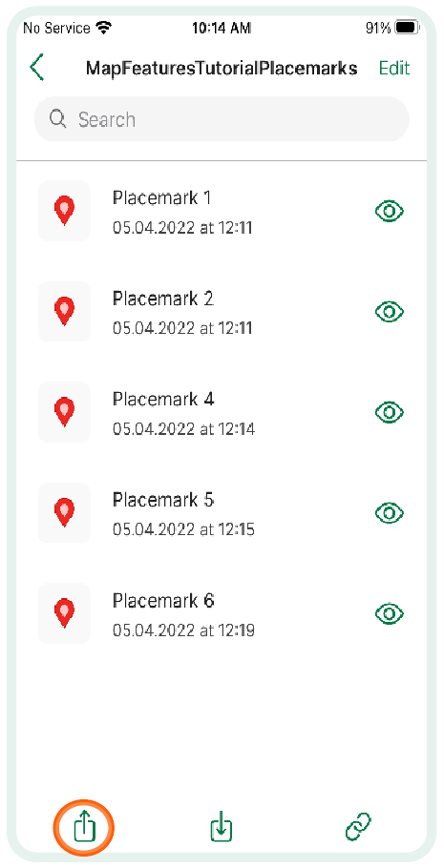Focus the Search field
Viewport: 444px width, 868px height.
pyautogui.click(x=222, y=119)
